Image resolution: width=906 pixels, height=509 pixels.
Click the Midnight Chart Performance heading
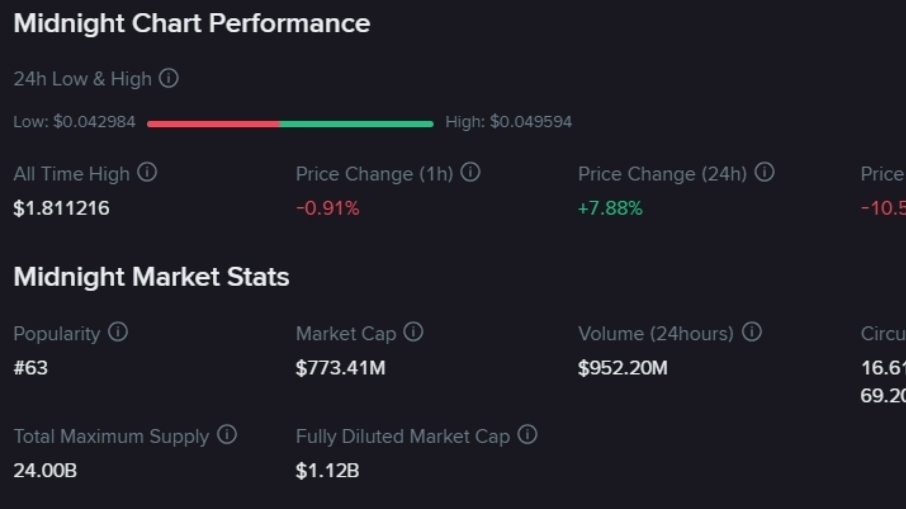192,23
